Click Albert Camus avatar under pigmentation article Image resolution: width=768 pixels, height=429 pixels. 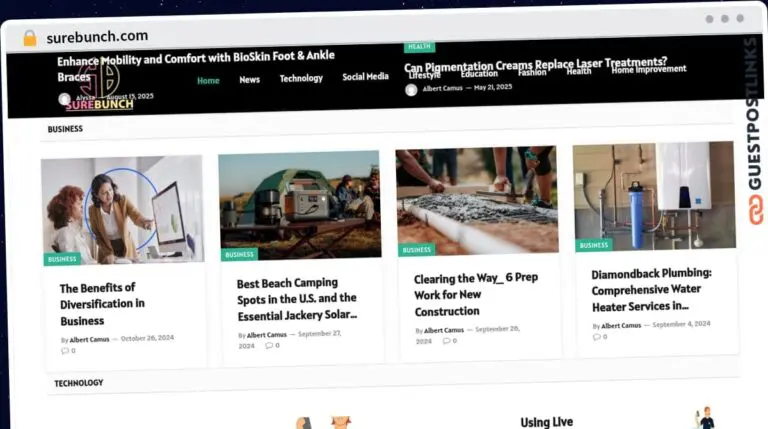point(411,90)
